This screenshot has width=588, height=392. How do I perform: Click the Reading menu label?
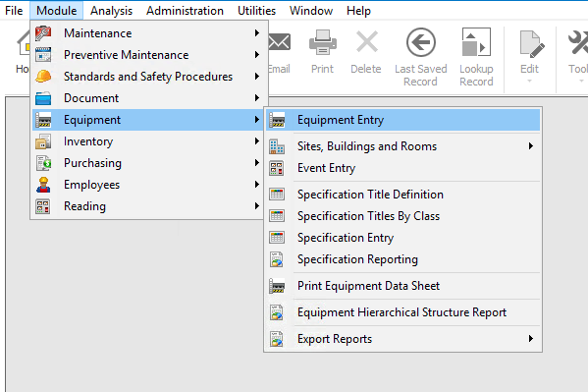point(84,206)
